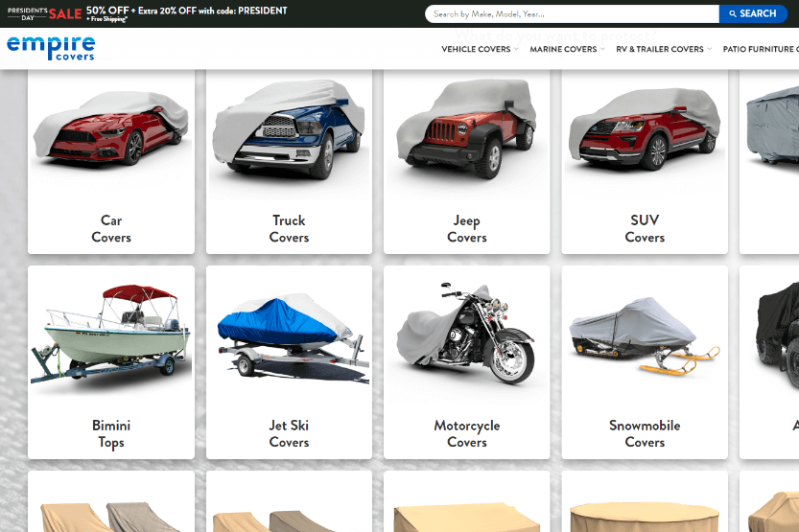Open the Car Covers link
The image size is (799, 532).
(x=111, y=228)
